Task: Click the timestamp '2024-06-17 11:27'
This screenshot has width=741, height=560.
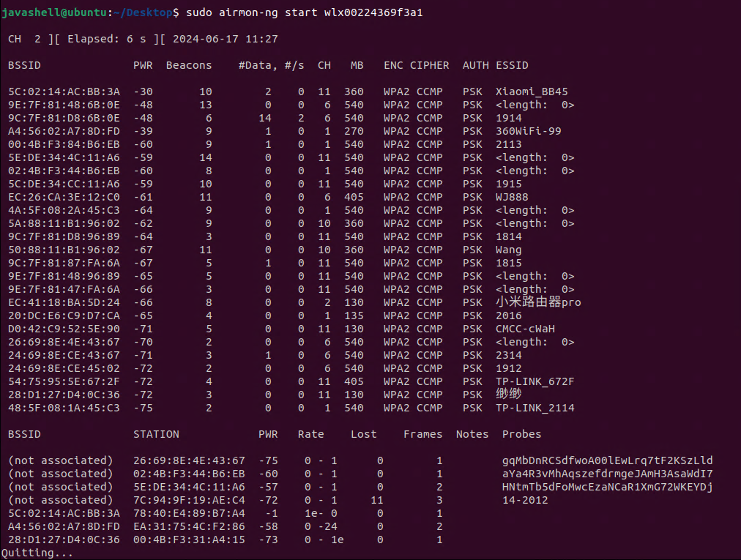Action: coord(226,40)
